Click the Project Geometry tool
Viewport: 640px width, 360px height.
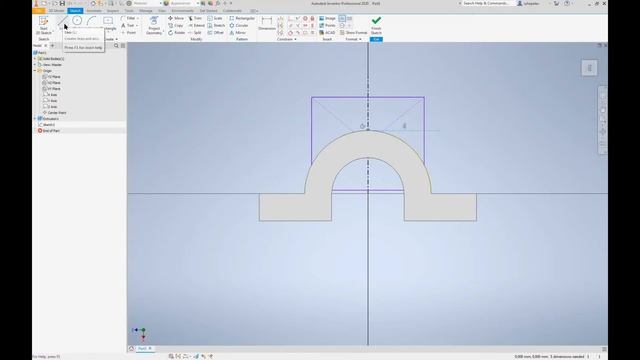(x=154, y=25)
